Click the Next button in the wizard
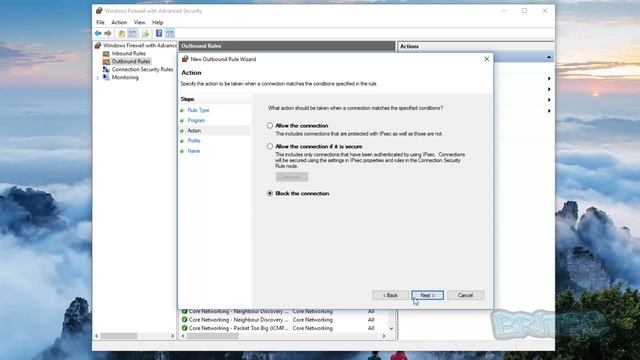The height and width of the screenshot is (360, 640). tap(427, 295)
